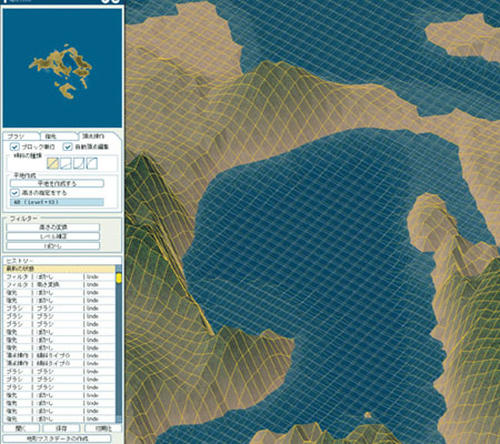Image resolution: width=500 pixels, height=444 pixels.
Task: Select the third slope type icon
Action: click(79, 163)
